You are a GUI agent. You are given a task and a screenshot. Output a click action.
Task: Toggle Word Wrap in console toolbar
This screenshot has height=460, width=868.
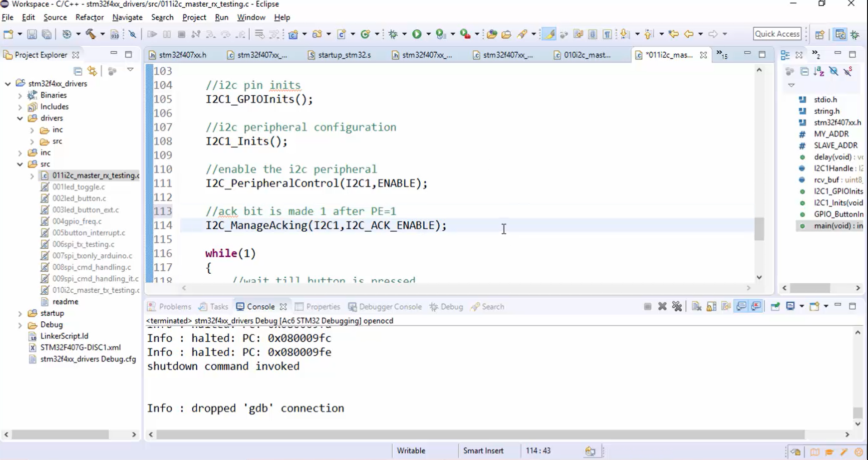(x=726, y=306)
